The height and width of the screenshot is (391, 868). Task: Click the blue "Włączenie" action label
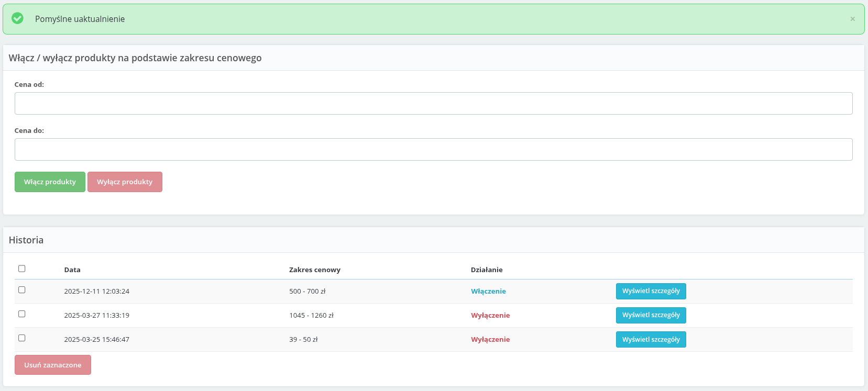(x=488, y=292)
